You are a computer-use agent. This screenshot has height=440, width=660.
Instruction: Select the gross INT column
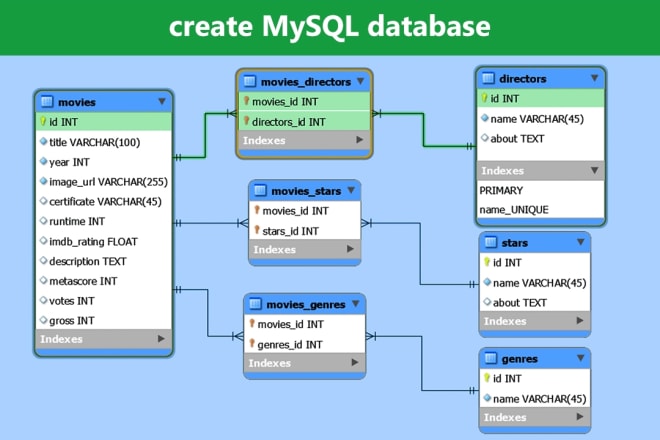click(x=104, y=320)
